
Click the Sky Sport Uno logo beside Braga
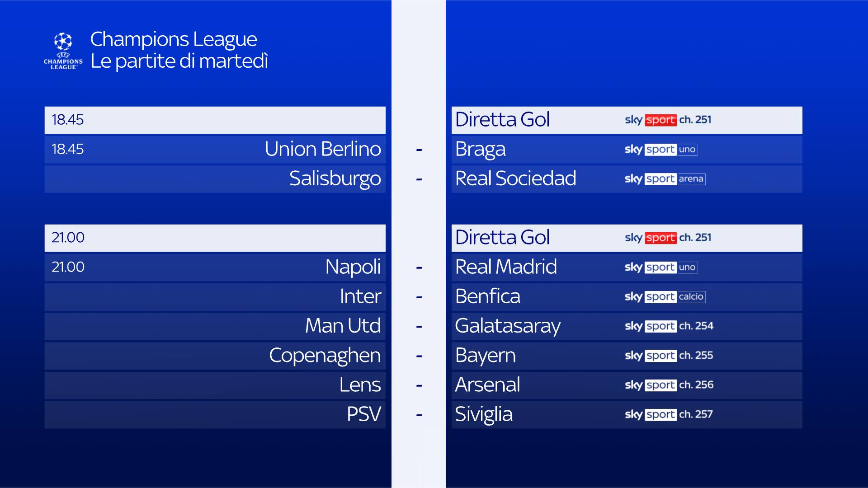click(660, 150)
